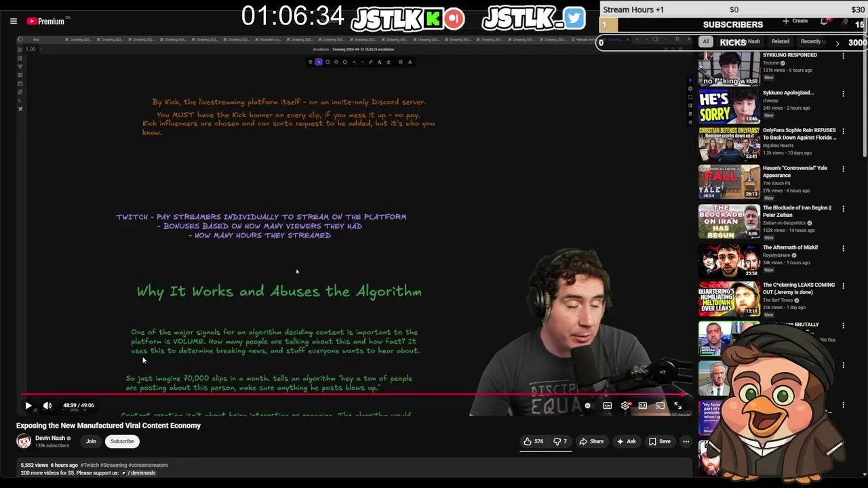Open Devin Nash channel avatar
Viewport: 868px width, 488px height.
point(24,441)
